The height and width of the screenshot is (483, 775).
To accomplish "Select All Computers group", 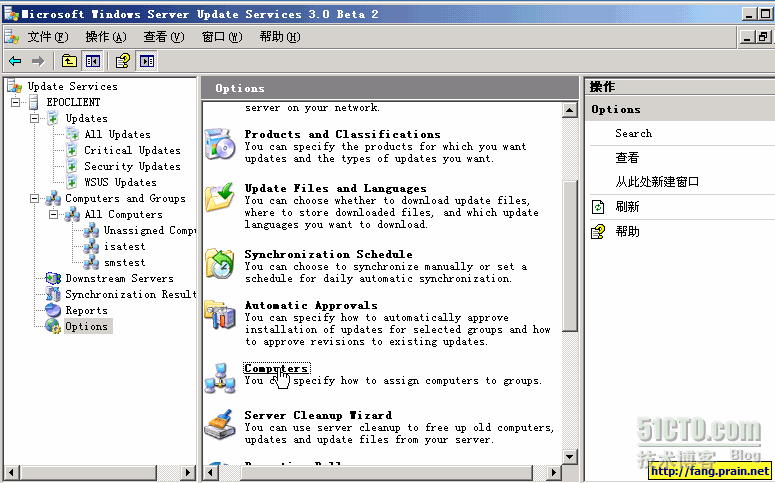I will coord(123,215).
